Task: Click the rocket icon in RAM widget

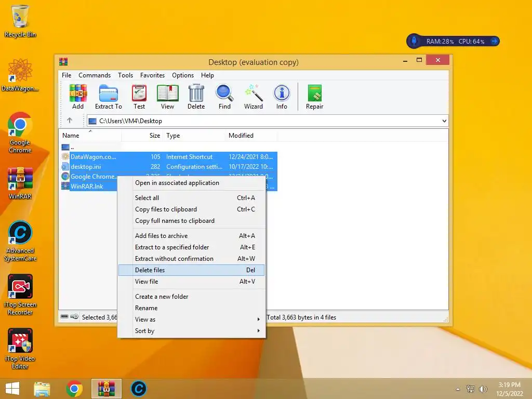Action: 414,42
